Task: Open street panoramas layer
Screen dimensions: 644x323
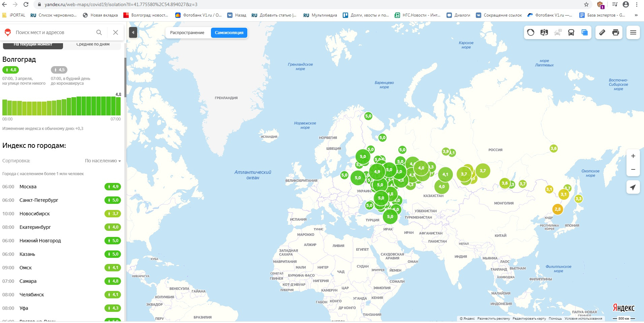Action: coord(544,32)
